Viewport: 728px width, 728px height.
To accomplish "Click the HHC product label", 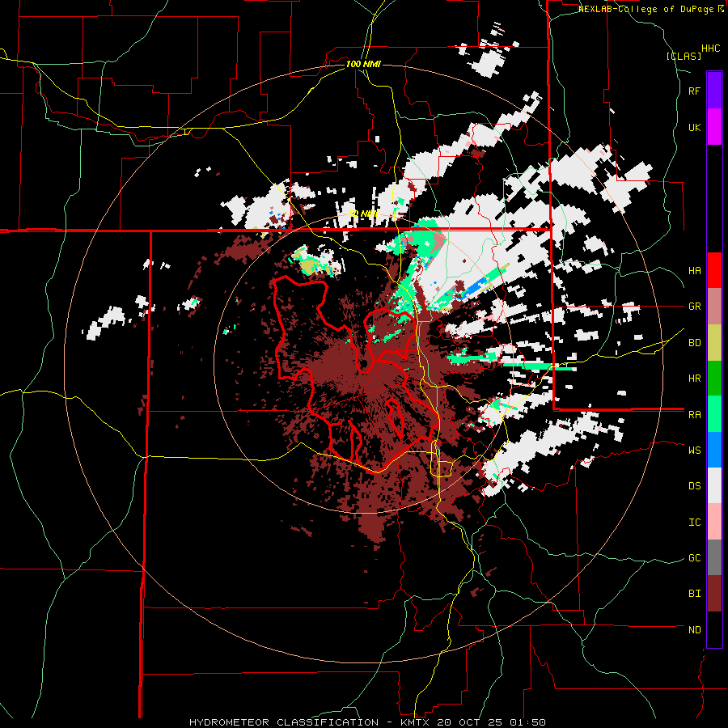I will click(711, 49).
